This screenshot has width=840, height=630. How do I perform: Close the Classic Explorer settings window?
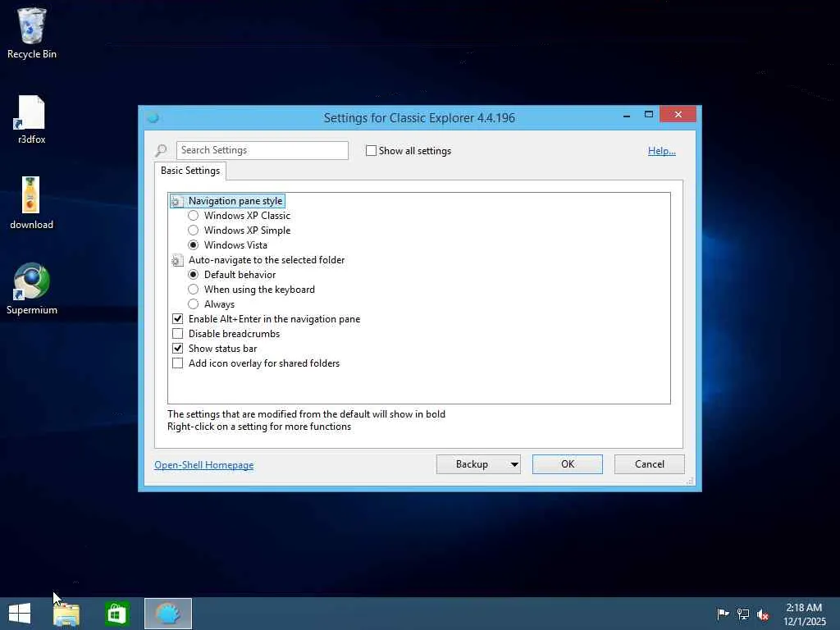[678, 115]
